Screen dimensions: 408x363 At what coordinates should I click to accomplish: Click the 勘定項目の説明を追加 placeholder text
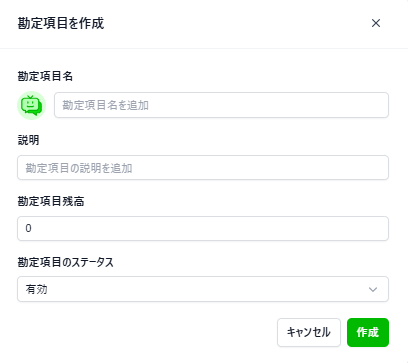pyautogui.click(x=79, y=168)
